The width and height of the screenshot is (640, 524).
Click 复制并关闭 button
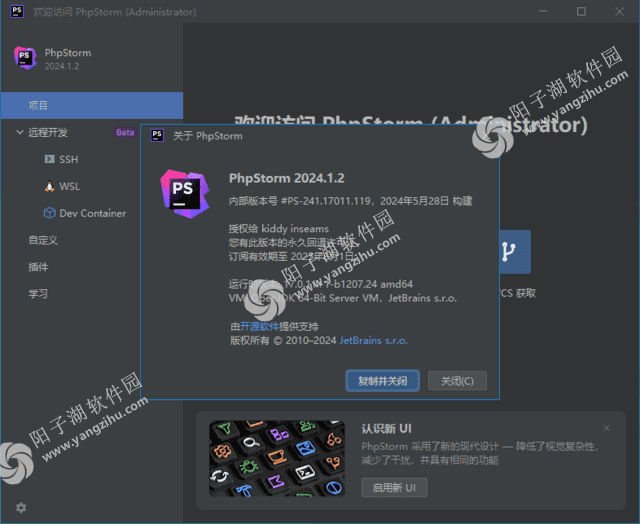click(x=382, y=381)
